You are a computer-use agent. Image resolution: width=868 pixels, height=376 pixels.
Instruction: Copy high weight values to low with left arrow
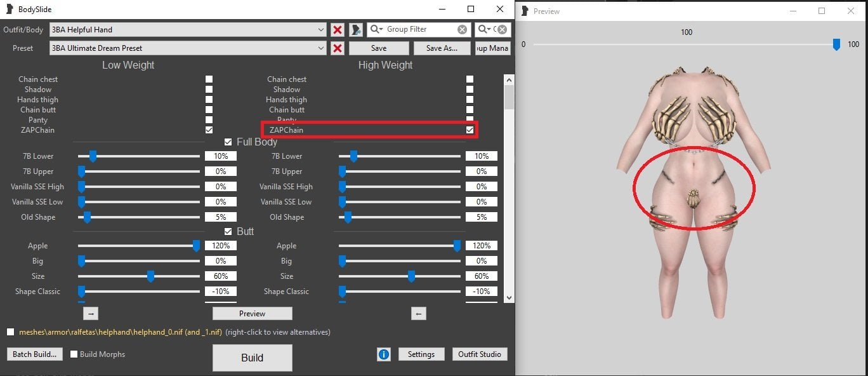(418, 313)
